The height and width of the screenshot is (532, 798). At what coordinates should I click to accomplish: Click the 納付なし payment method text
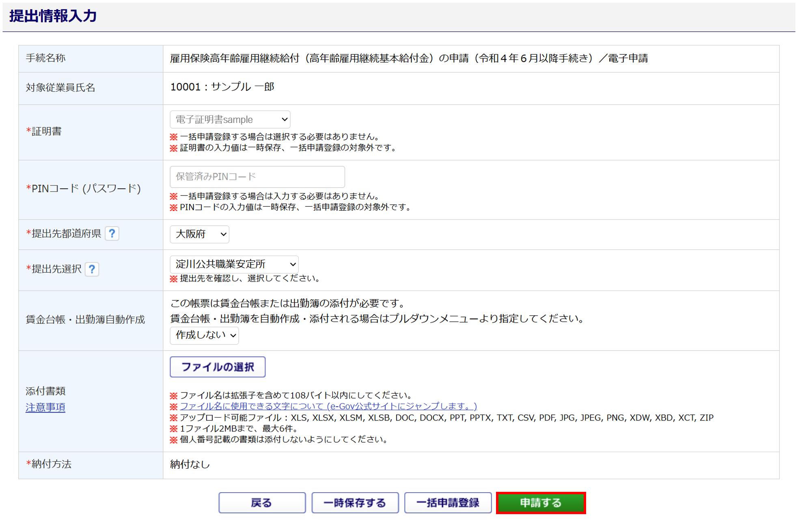coord(190,465)
